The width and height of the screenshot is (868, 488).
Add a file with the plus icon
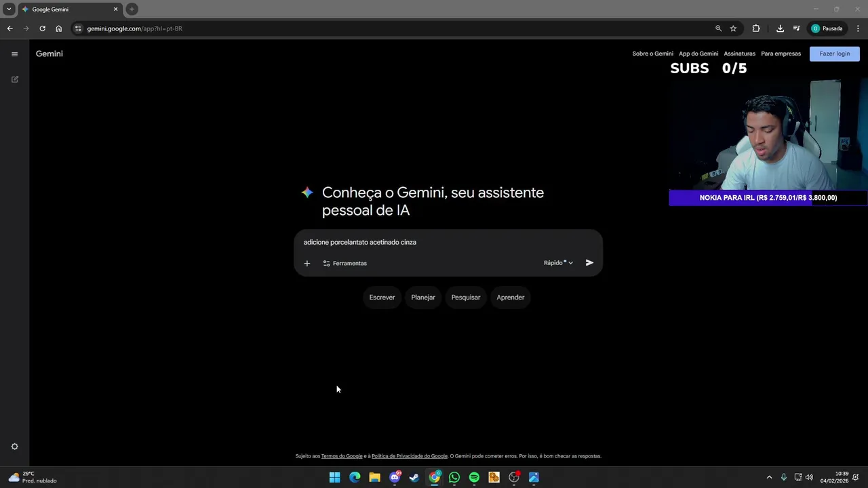(307, 263)
